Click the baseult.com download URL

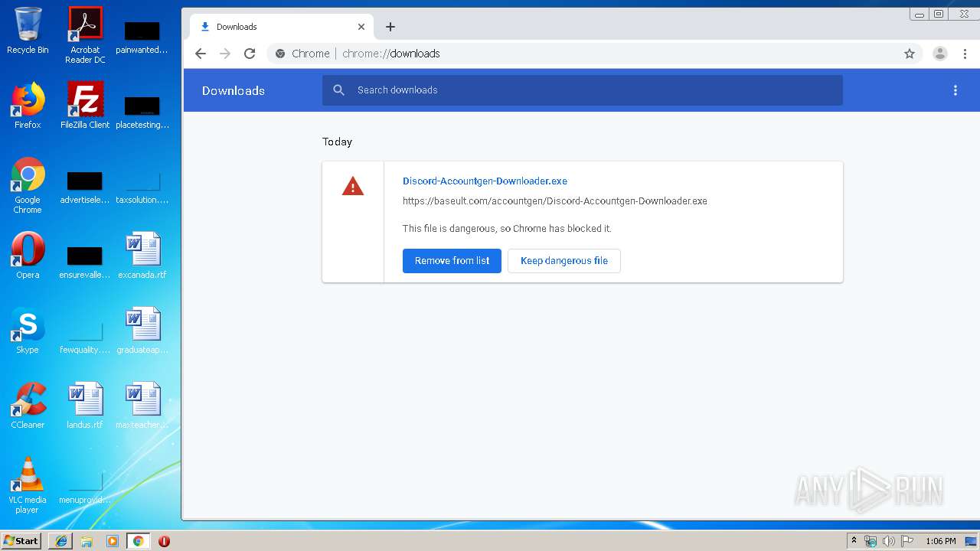[x=555, y=201]
